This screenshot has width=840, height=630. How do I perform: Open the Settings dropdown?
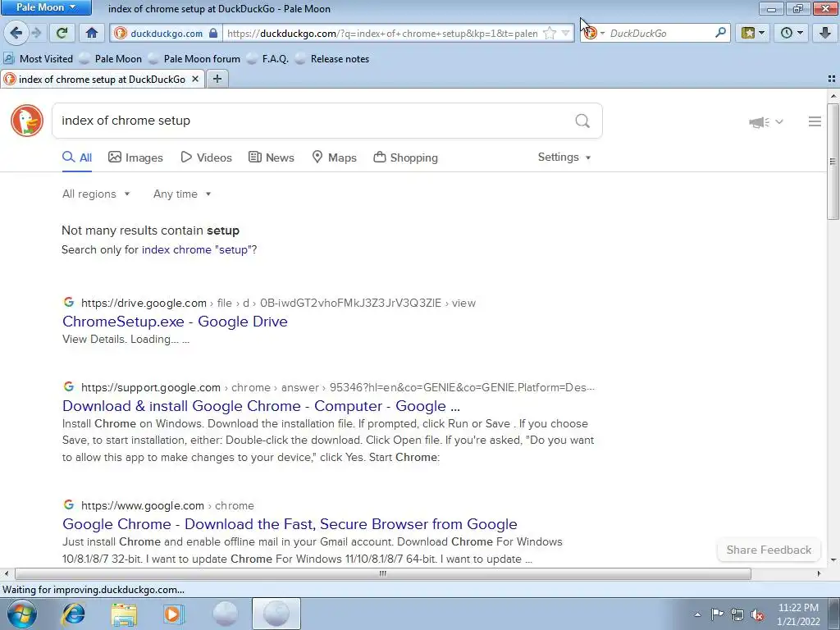(x=564, y=157)
